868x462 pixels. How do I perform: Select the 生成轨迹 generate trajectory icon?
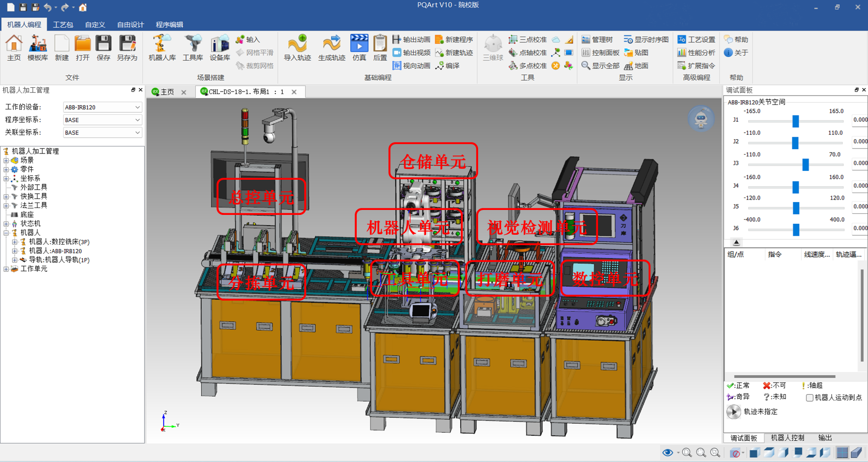point(331,48)
